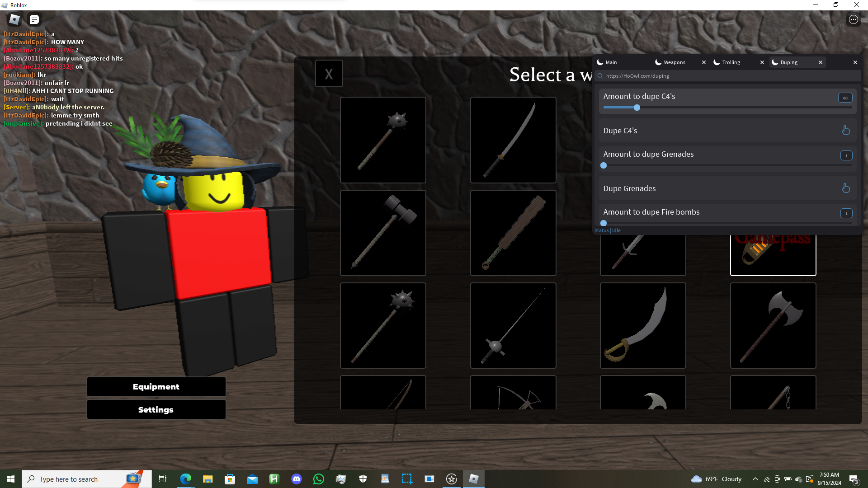Viewport: 868px width, 488px height.
Task: Select the katana weapon thumbnail
Action: coord(513,140)
